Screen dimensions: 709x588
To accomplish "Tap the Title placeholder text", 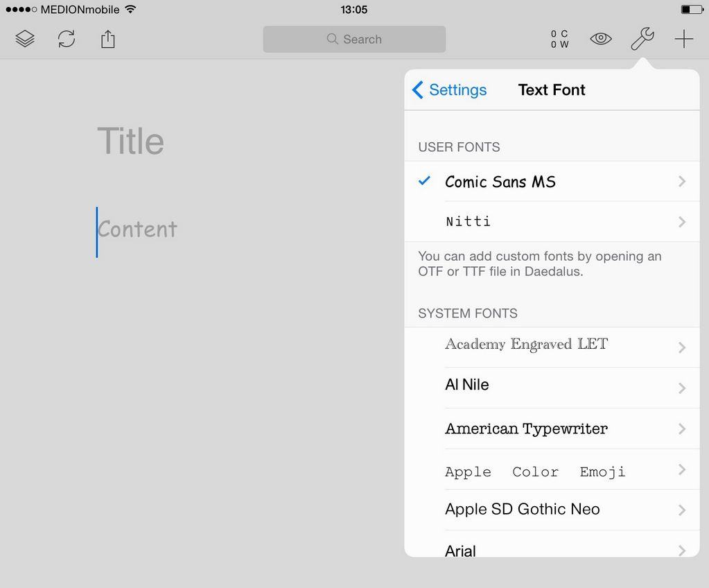I will (130, 141).
